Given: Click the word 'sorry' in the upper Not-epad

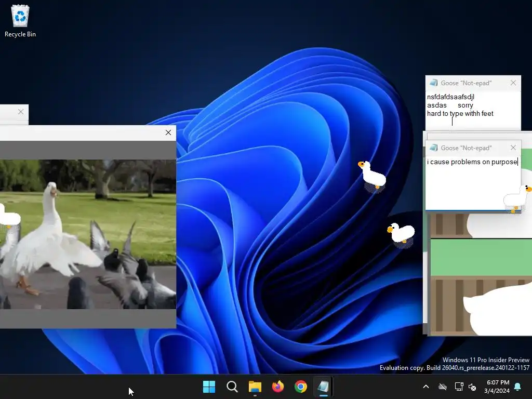Looking at the screenshot, I should pyautogui.click(x=465, y=105).
